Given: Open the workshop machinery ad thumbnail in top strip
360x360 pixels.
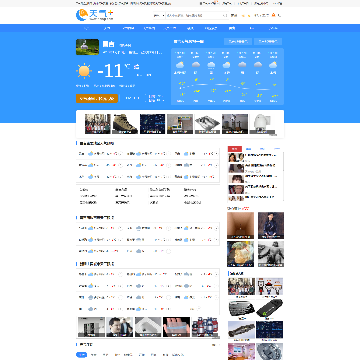Looking at the screenshot, I should point(235,124).
